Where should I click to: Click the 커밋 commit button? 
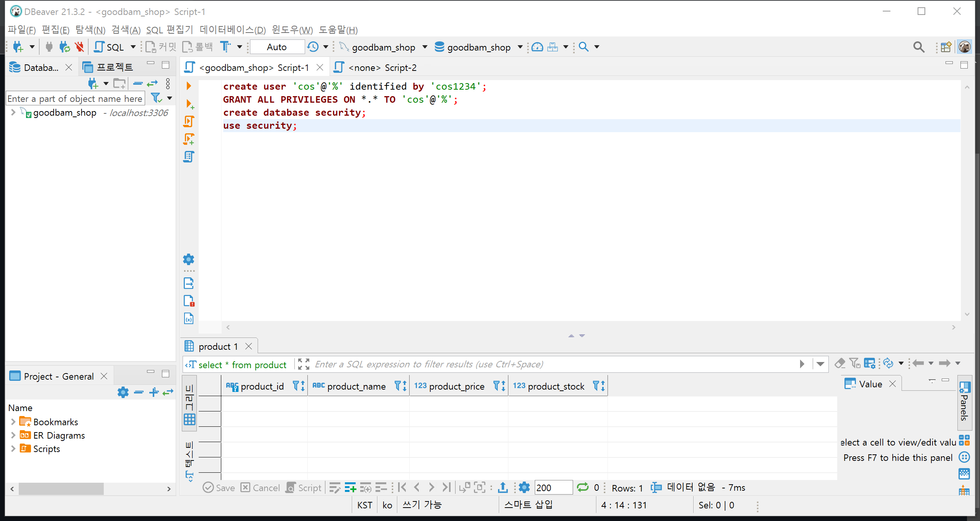point(161,47)
